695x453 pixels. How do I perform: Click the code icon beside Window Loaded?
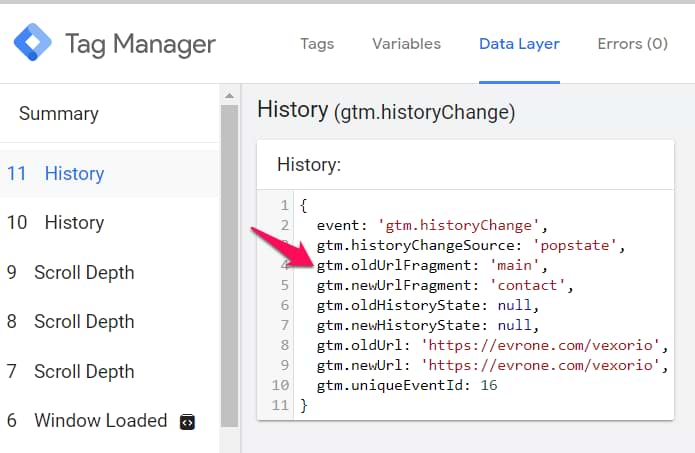click(x=186, y=422)
